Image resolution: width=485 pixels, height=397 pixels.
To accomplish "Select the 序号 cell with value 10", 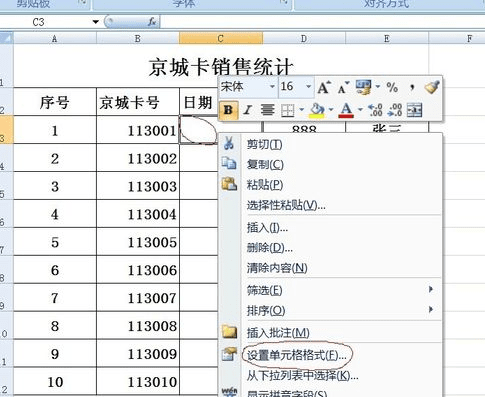I will (55, 382).
